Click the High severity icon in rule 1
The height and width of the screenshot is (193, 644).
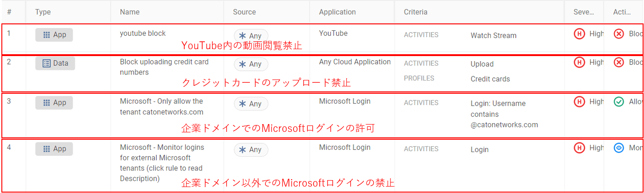tap(579, 34)
